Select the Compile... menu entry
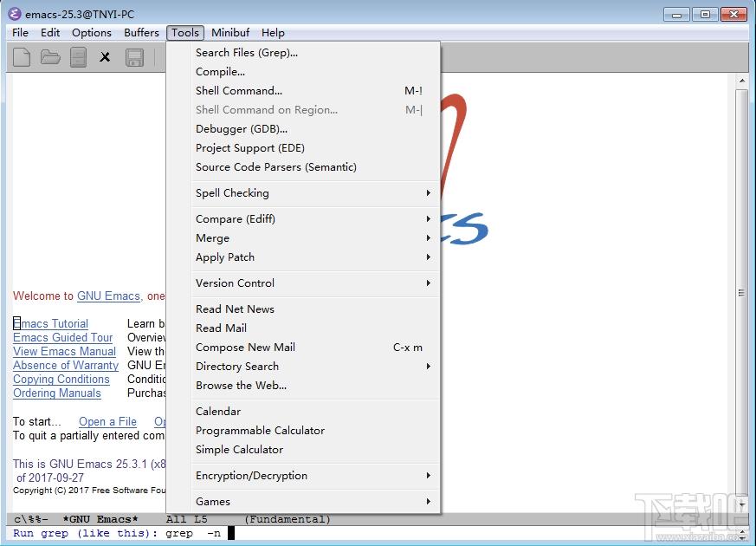The height and width of the screenshot is (546, 756). click(304, 72)
